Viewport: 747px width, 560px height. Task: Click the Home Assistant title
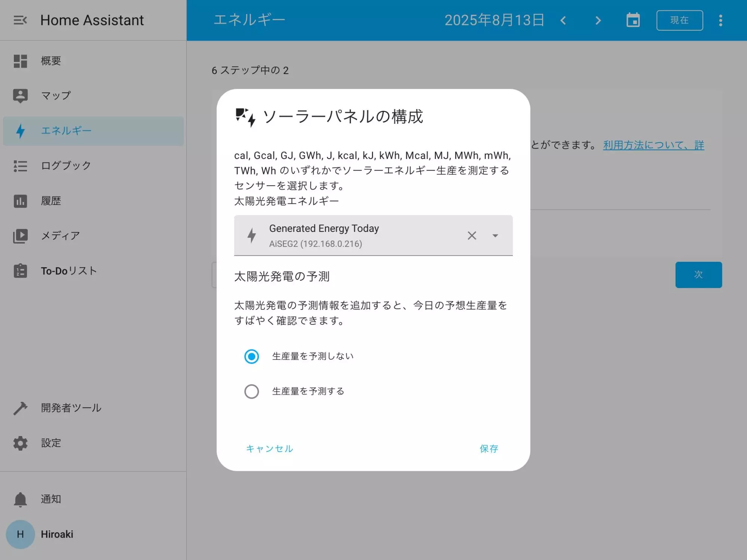pos(92,20)
